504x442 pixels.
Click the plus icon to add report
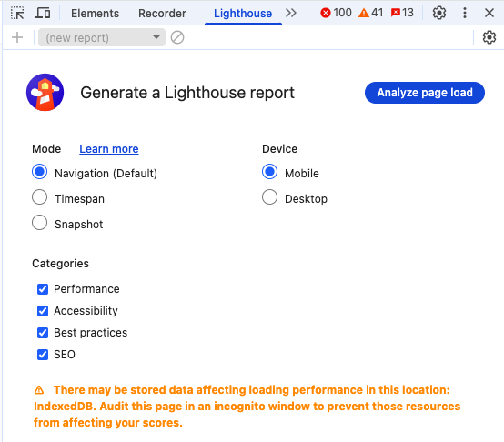(x=17, y=37)
